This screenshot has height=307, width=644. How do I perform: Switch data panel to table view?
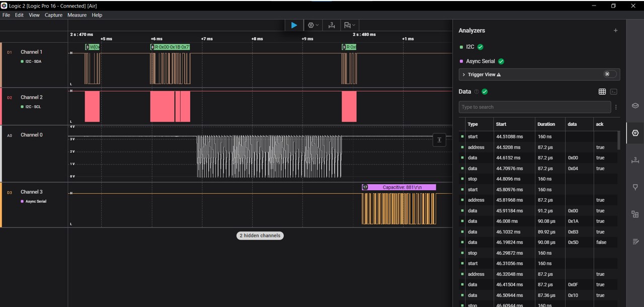click(x=602, y=92)
